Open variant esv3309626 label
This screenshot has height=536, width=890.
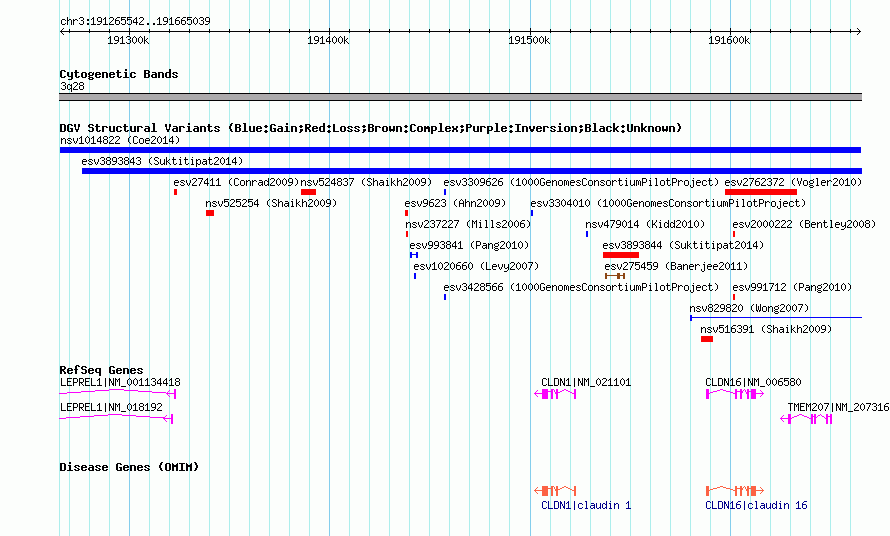pos(581,182)
